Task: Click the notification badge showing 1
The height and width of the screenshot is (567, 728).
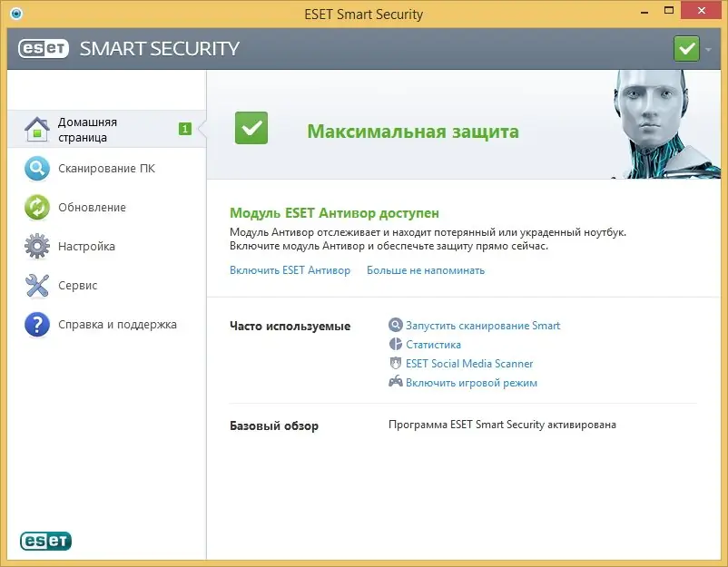Action: click(x=184, y=128)
